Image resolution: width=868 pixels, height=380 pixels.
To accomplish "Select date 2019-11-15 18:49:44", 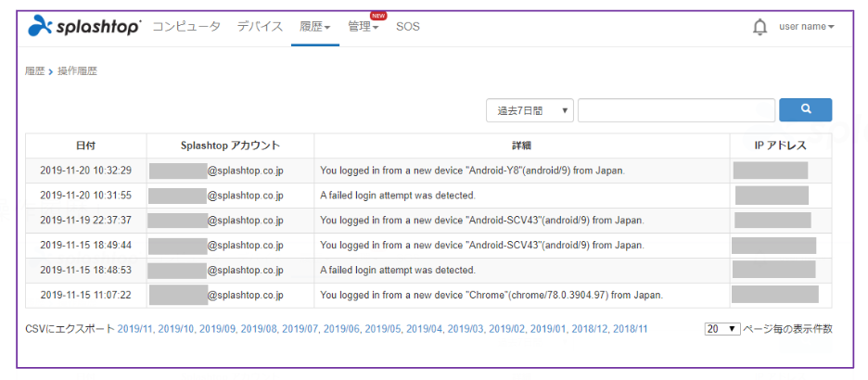I will pos(86,245).
